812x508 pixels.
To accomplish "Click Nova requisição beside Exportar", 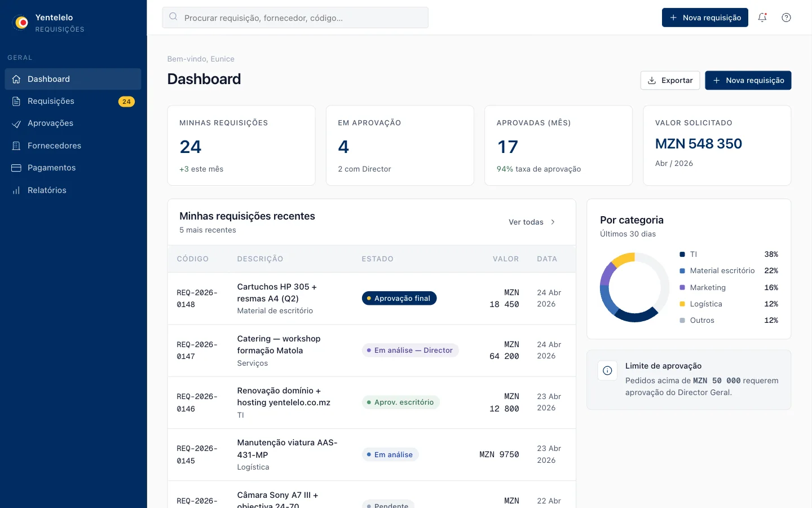I will 748,80.
